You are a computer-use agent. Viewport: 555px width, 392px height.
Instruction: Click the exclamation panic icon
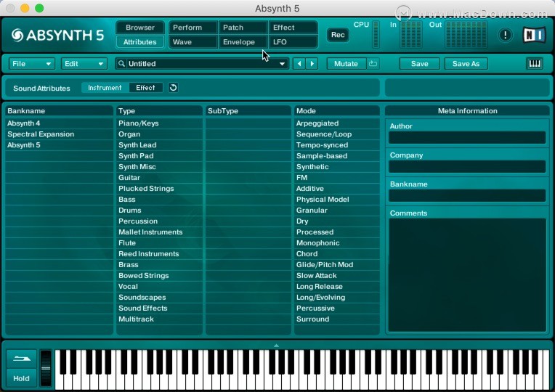point(505,35)
